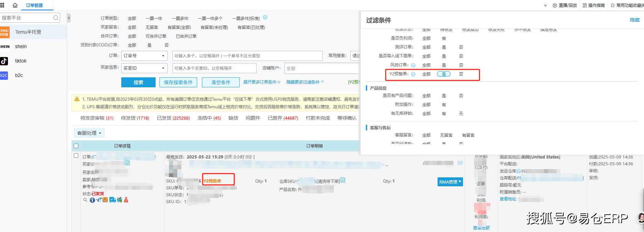Click 隐藏 link in 过滤条件 panel
The height and width of the screenshot is (232, 644).
(x=635, y=20)
